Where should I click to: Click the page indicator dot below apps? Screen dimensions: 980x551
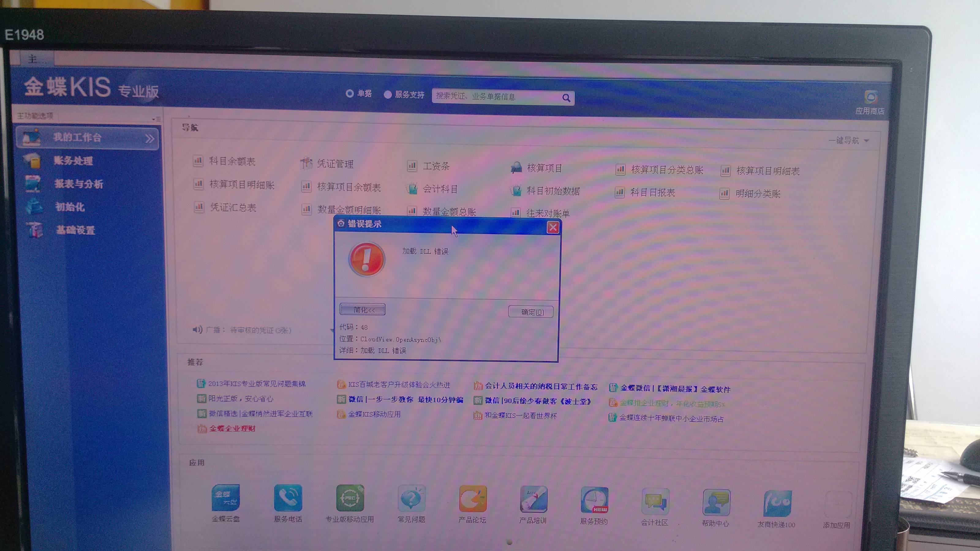(x=509, y=542)
